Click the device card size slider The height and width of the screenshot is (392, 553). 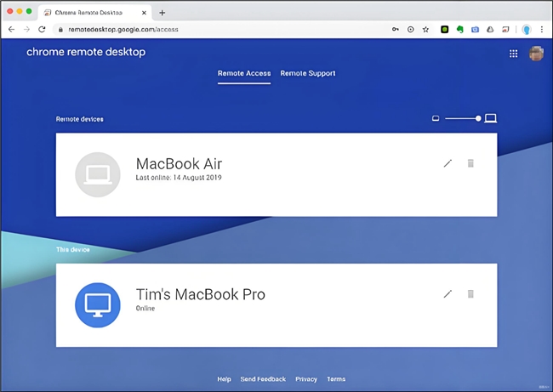[x=463, y=118]
